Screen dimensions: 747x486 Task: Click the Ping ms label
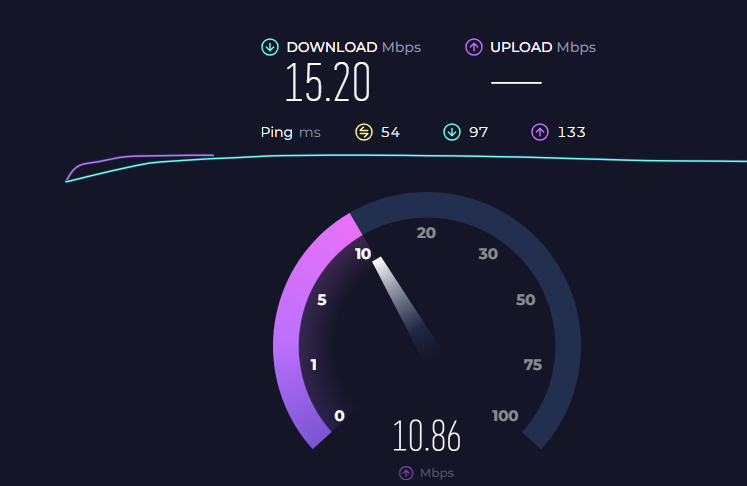291,132
